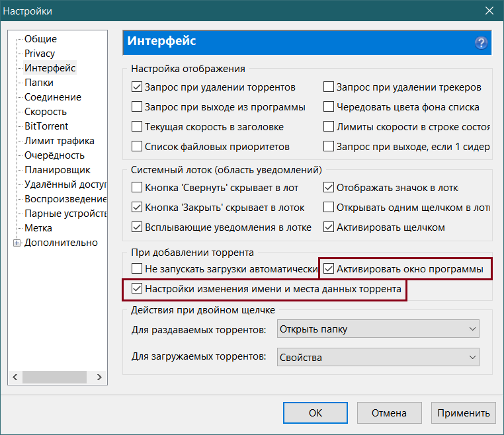Select Скорость in the settings tree

(x=46, y=112)
